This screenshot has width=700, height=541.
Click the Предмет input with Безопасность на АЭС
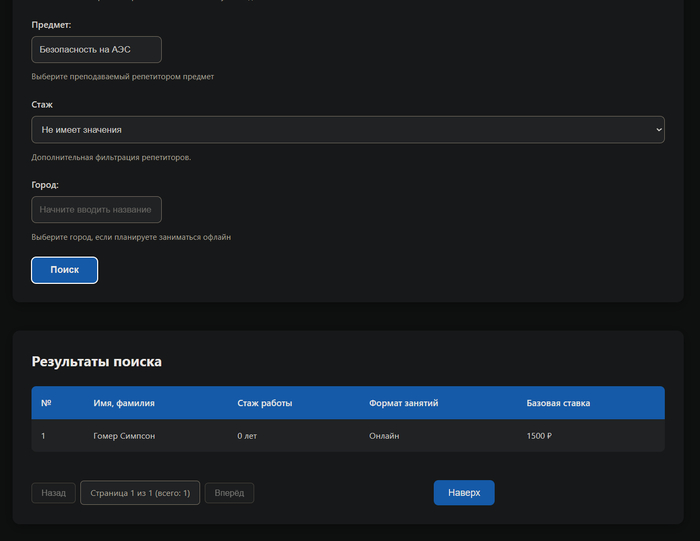[x=96, y=49]
